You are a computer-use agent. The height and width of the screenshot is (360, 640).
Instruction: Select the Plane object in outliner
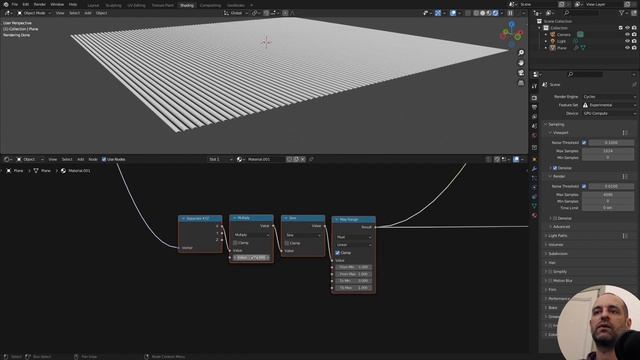pyautogui.click(x=562, y=48)
